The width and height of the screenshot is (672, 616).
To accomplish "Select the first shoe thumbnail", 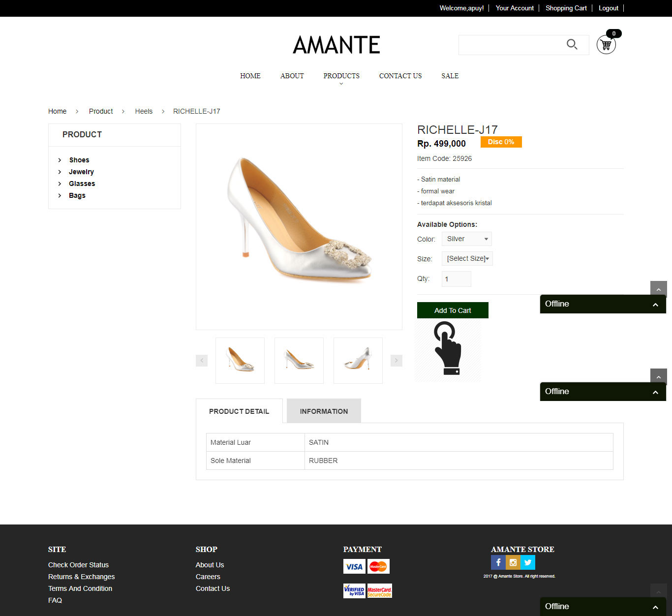I will click(240, 361).
